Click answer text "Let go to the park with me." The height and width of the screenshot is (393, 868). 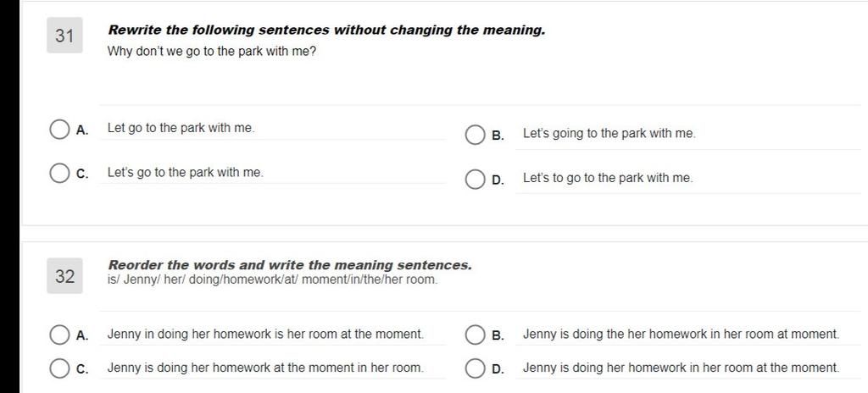click(181, 129)
